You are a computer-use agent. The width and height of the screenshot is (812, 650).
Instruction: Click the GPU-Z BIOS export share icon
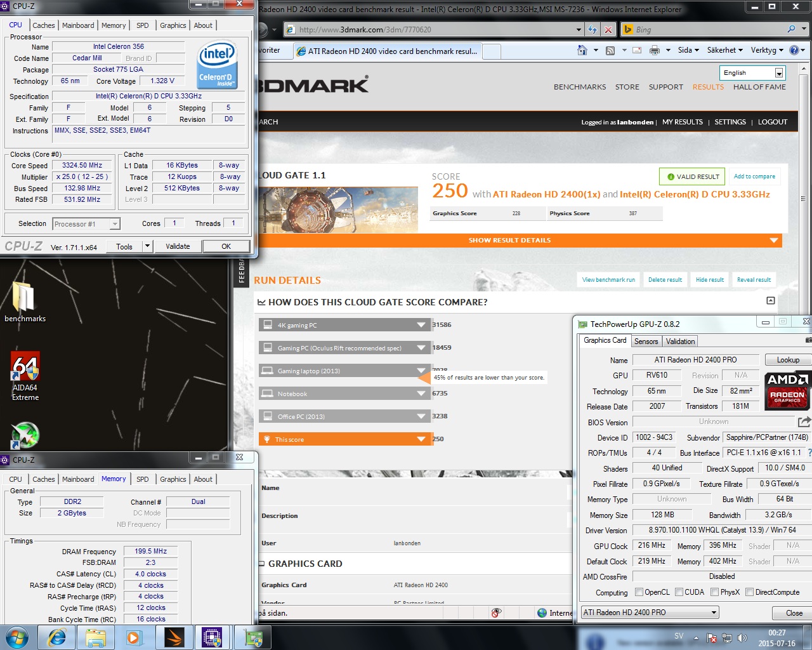pyautogui.click(x=804, y=421)
